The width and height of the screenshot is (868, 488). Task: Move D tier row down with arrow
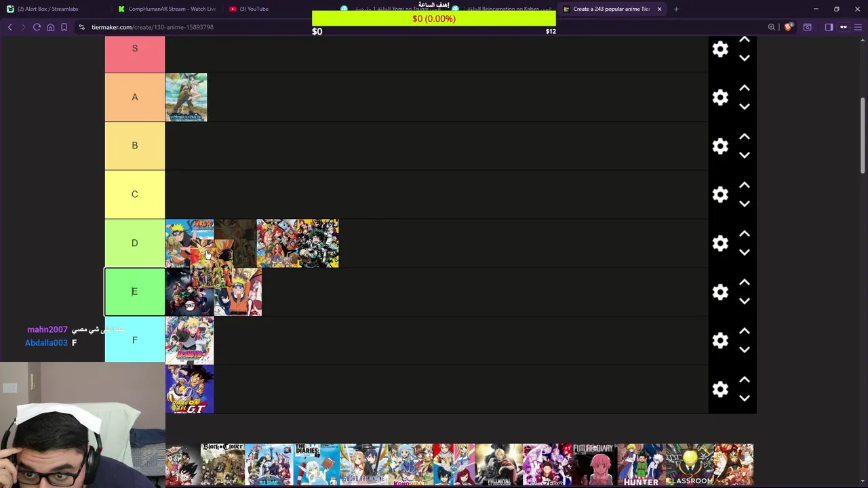pyautogui.click(x=744, y=253)
